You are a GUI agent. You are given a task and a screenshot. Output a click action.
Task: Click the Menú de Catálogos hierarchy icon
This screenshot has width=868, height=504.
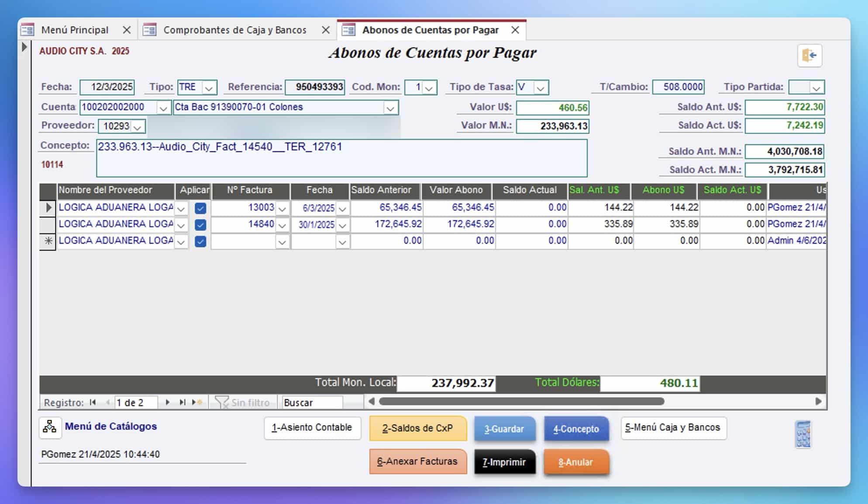(49, 427)
